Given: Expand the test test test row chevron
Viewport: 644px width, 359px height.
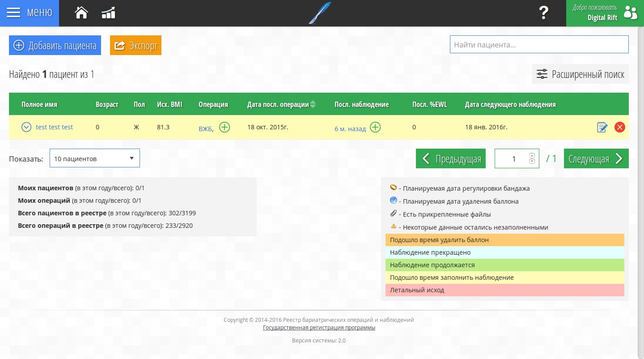Looking at the screenshot, I should tap(26, 127).
